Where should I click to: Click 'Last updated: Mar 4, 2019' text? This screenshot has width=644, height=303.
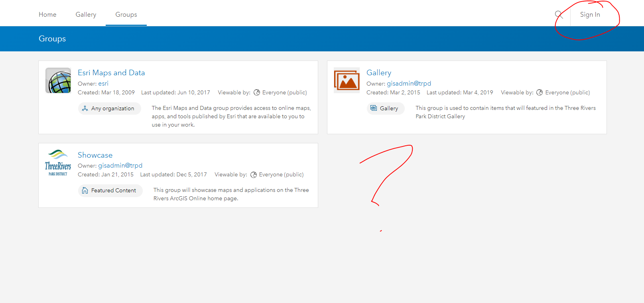click(460, 92)
